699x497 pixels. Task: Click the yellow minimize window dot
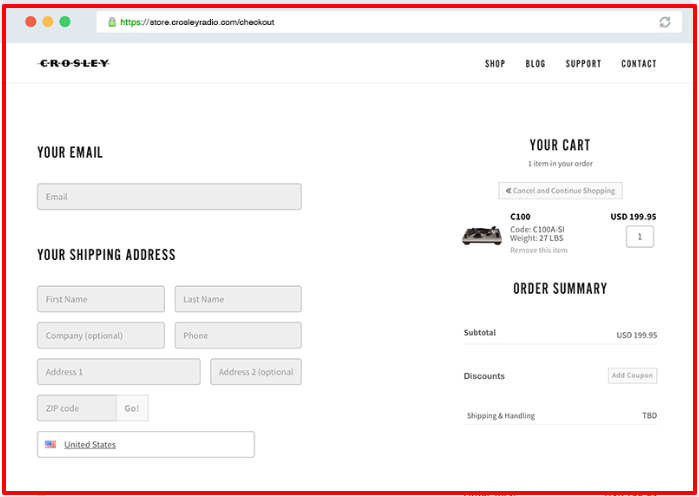48,21
